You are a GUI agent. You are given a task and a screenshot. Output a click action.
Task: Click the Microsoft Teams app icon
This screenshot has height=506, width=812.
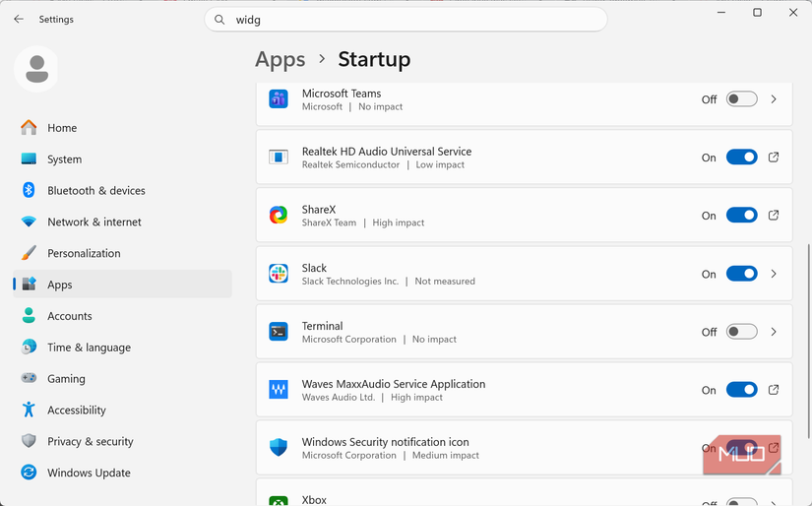pos(279,98)
